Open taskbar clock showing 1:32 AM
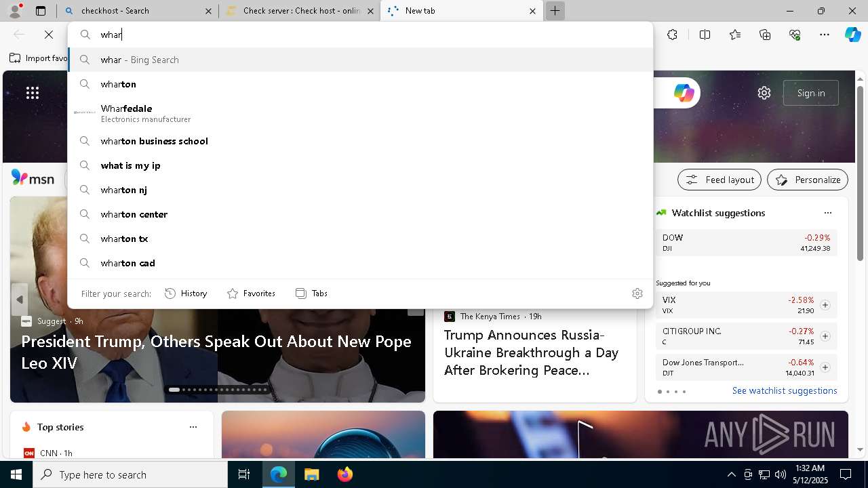The height and width of the screenshot is (488, 868). (x=810, y=474)
